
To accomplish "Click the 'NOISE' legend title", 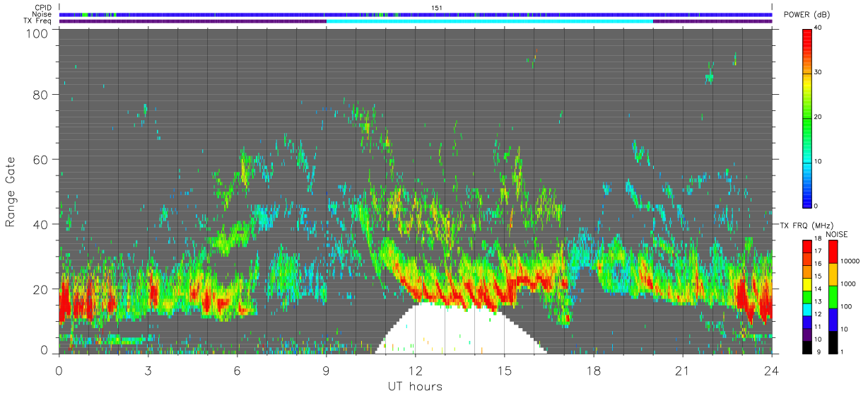I will (837, 234).
